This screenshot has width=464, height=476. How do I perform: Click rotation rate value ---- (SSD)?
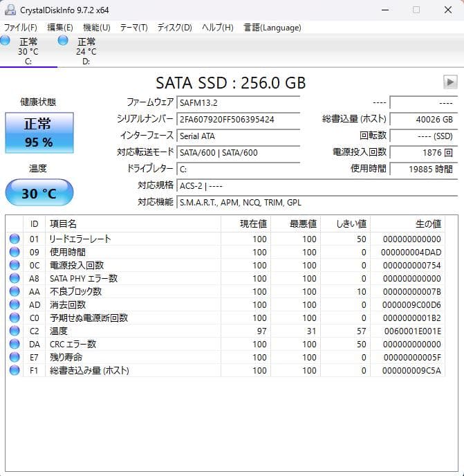[x=424, y=136]
